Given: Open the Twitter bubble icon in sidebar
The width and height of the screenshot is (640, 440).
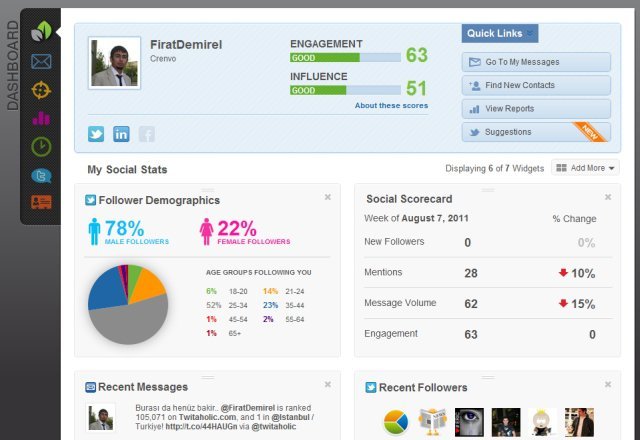Looking at the screenshot, I should click(x=41, y=176).
